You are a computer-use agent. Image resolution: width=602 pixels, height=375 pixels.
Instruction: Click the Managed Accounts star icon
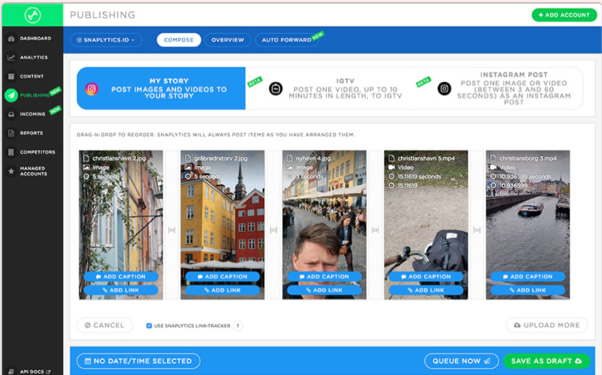pos(11,171)
